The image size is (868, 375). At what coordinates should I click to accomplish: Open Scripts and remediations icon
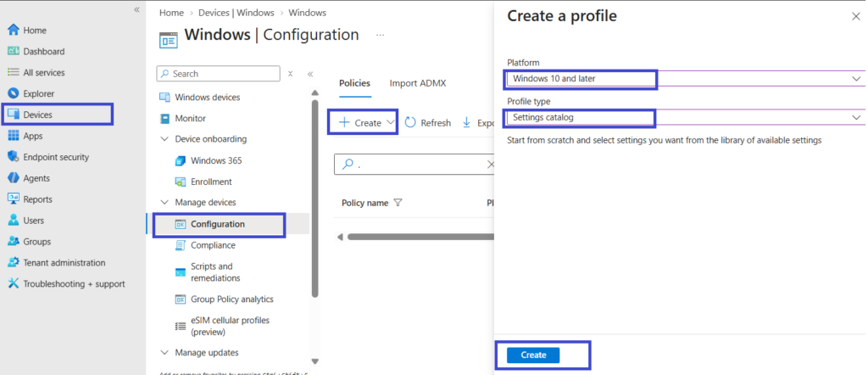(180, 272)
